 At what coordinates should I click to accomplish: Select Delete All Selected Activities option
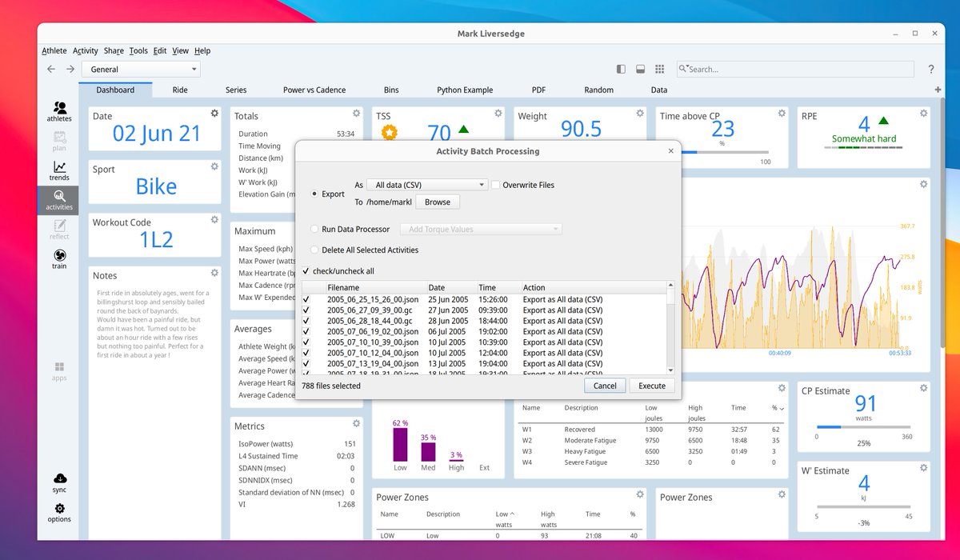click(314, 250)
